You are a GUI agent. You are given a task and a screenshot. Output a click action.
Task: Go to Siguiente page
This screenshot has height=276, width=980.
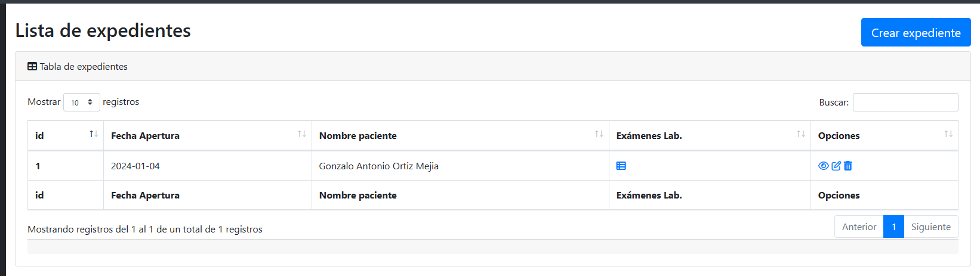pos(931,227)
